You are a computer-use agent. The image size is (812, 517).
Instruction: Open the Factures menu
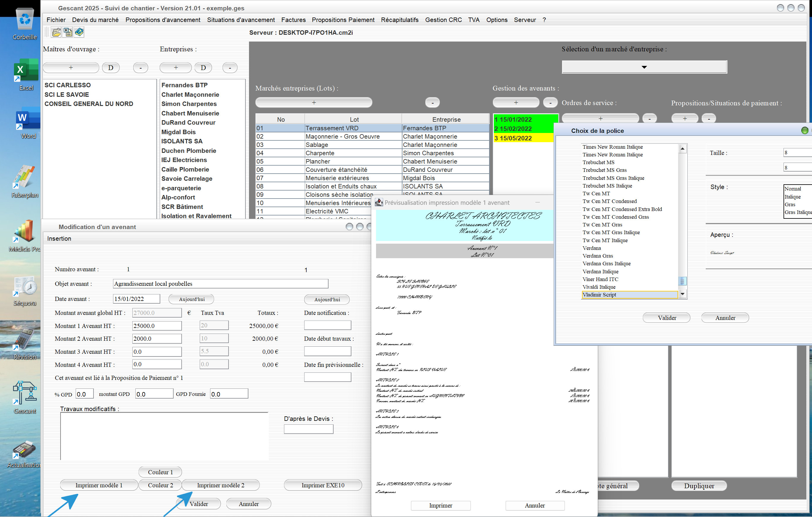(294, 20)
